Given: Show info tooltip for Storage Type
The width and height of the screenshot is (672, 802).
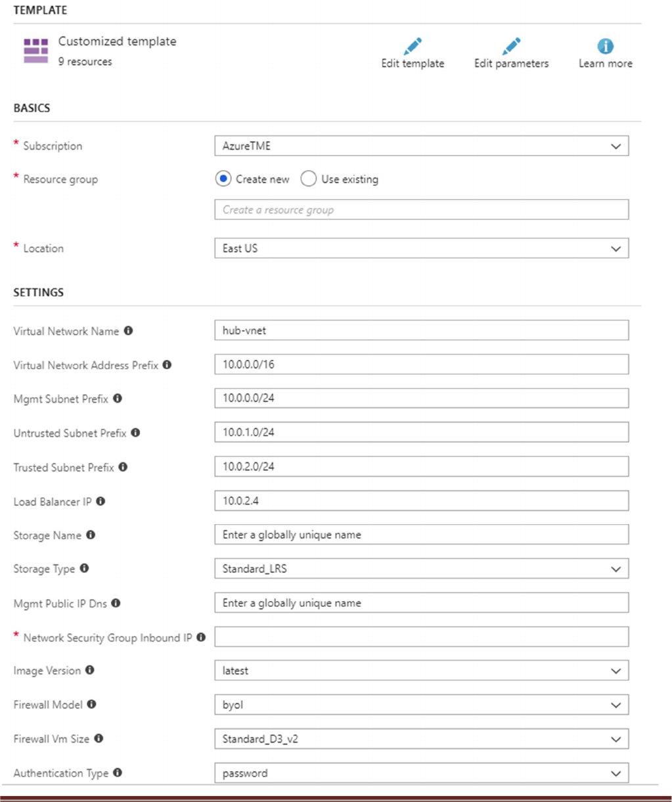Looking at the screenshot, I should [x=85, y=568].
